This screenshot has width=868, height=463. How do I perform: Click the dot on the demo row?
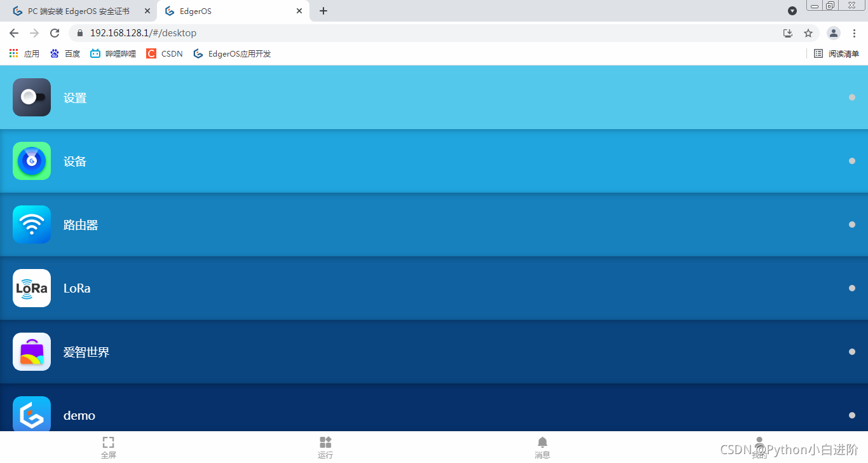pos(852,415)
